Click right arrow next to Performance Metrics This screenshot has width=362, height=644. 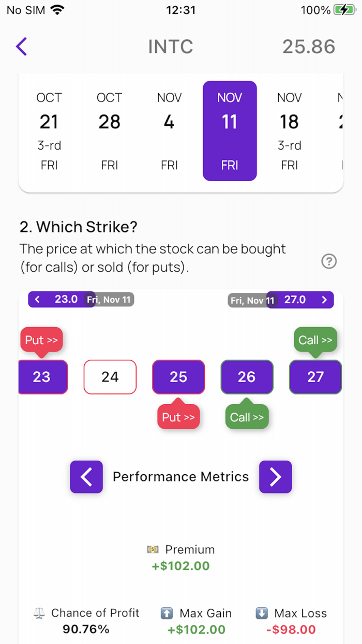(276, 477)
